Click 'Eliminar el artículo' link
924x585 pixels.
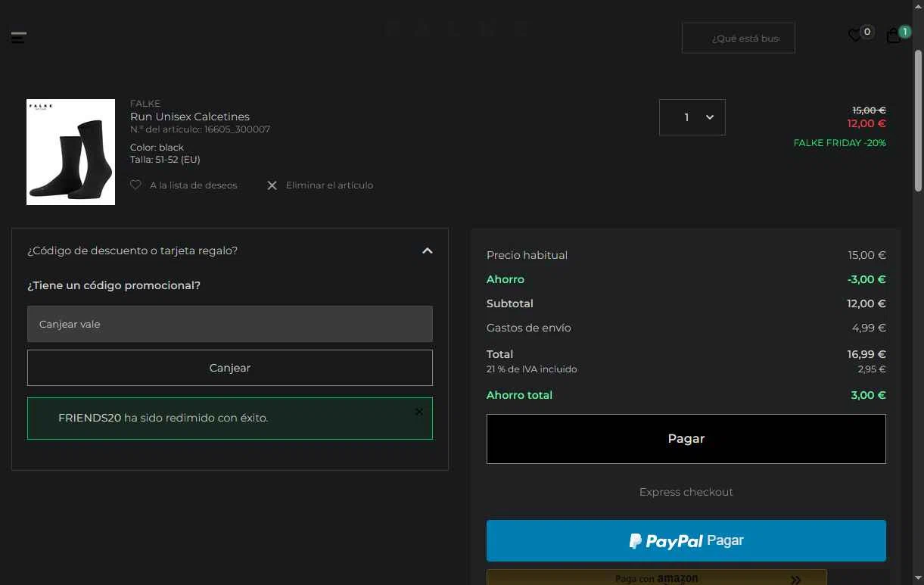click(329, 185)
